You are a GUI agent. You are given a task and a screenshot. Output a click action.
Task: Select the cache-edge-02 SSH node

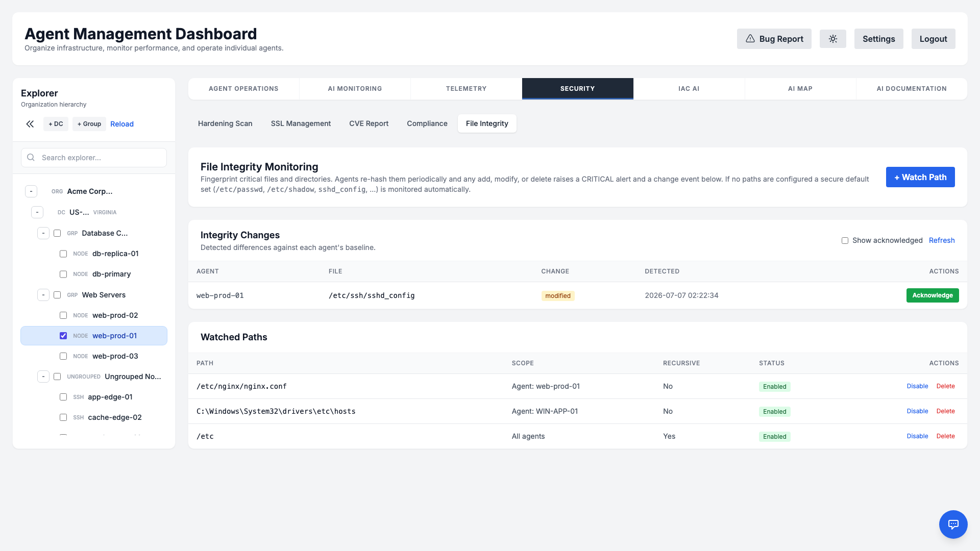click(x=94, y=417)
